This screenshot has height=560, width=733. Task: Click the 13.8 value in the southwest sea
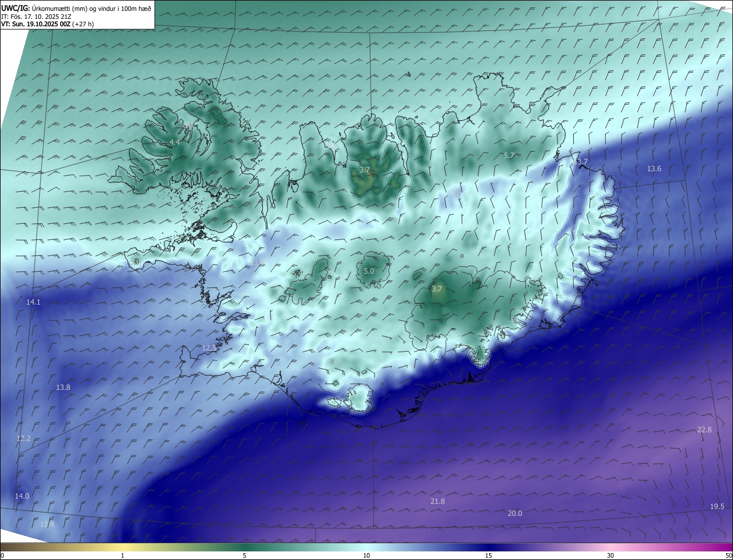tap(63, 388)
